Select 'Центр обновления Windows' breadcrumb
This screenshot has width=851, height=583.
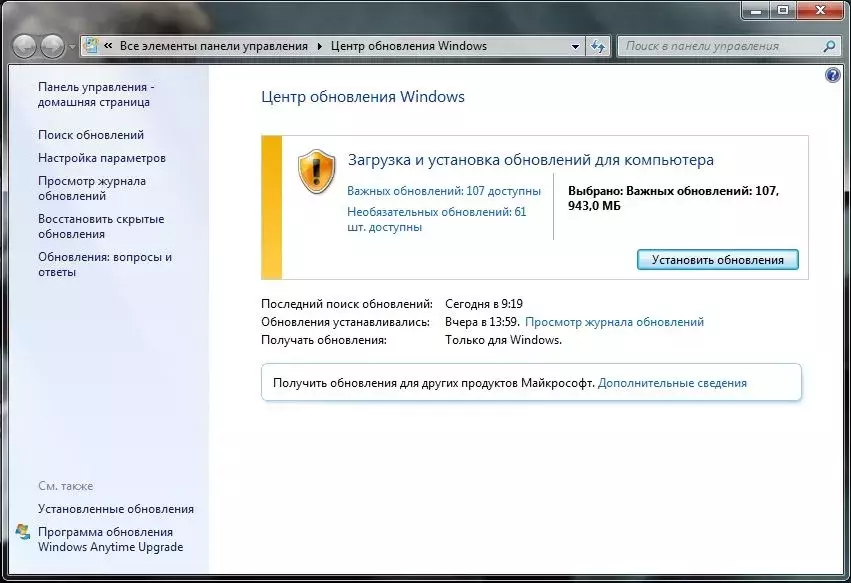click(x=409, y=46)
